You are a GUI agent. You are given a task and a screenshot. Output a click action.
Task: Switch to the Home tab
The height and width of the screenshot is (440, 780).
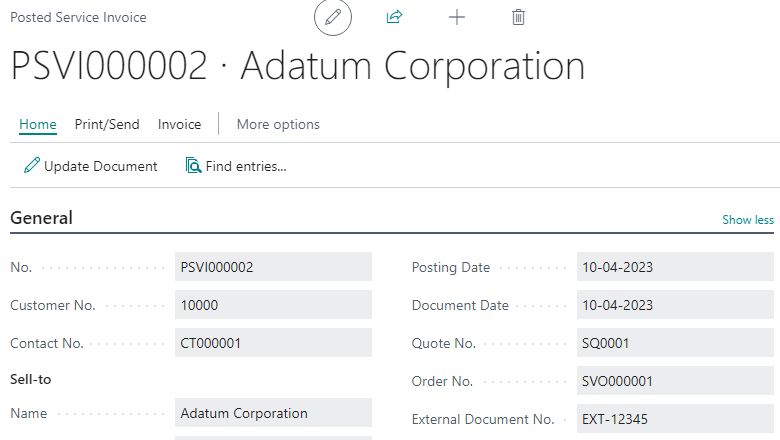[38, 124]
